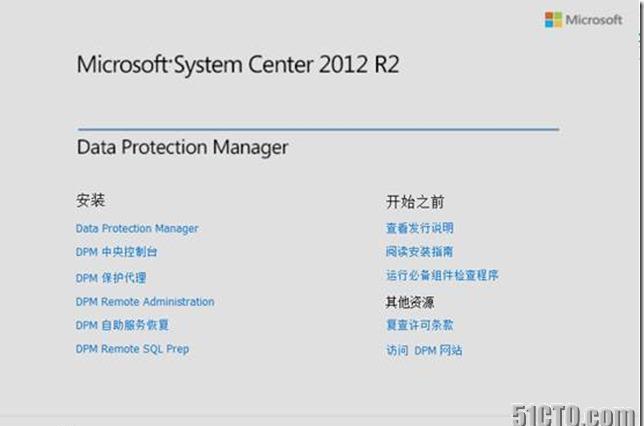Click the blue horizontal divider line
Image resolution: width=644 pixels, height=426 pixels.
pyautogui.click(x=318, y=129)
